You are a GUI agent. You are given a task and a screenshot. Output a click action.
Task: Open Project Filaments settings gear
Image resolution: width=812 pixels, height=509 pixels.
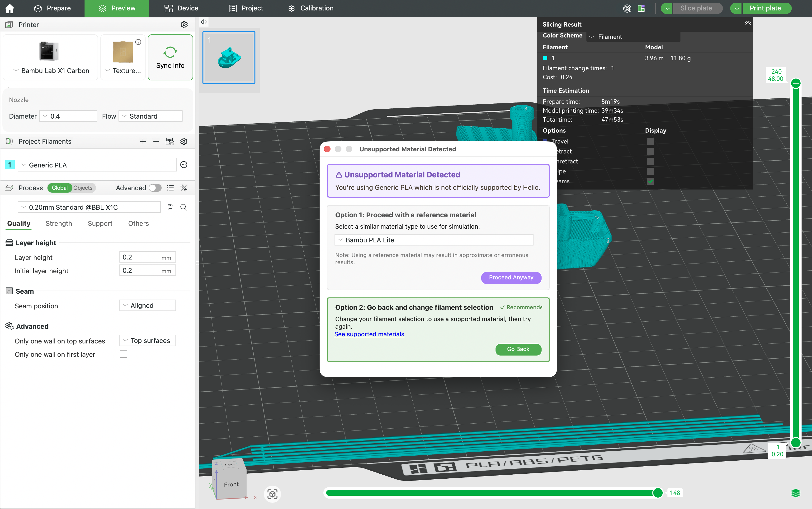pyautogui.click(x=184, y=141)
